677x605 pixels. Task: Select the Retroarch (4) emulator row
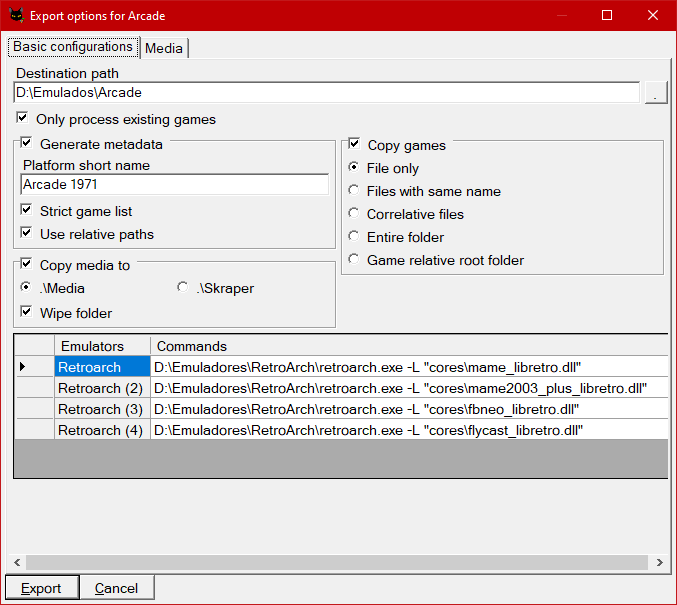102,430
